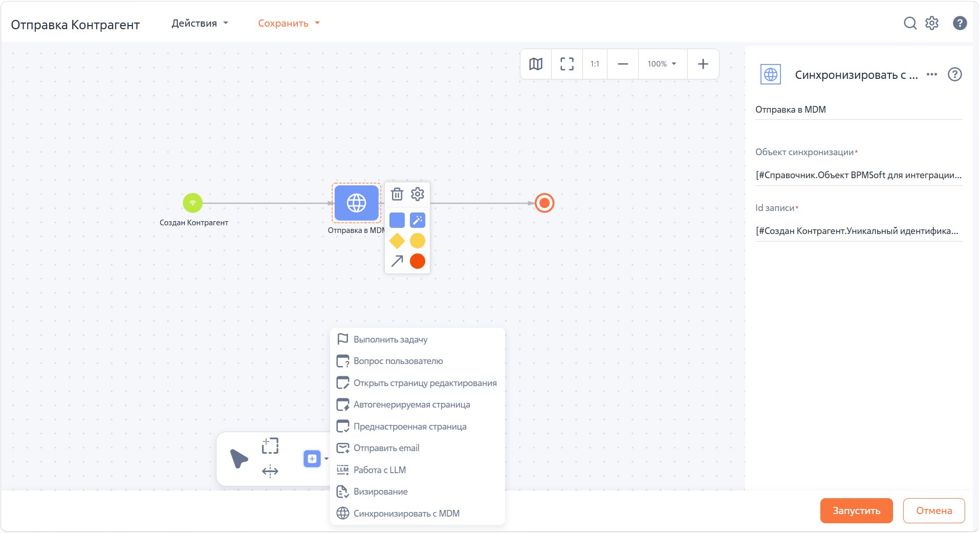Add a blue task square from the palette
Screen dimensions: 980x533
(x=397, y=220)
